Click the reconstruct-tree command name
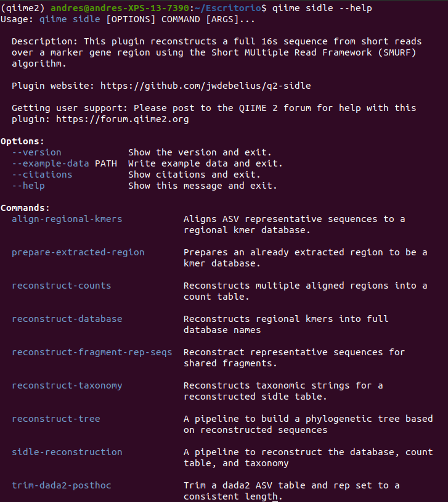The height and width of the screenshot is (502, 448). click(x=56, y=419)
